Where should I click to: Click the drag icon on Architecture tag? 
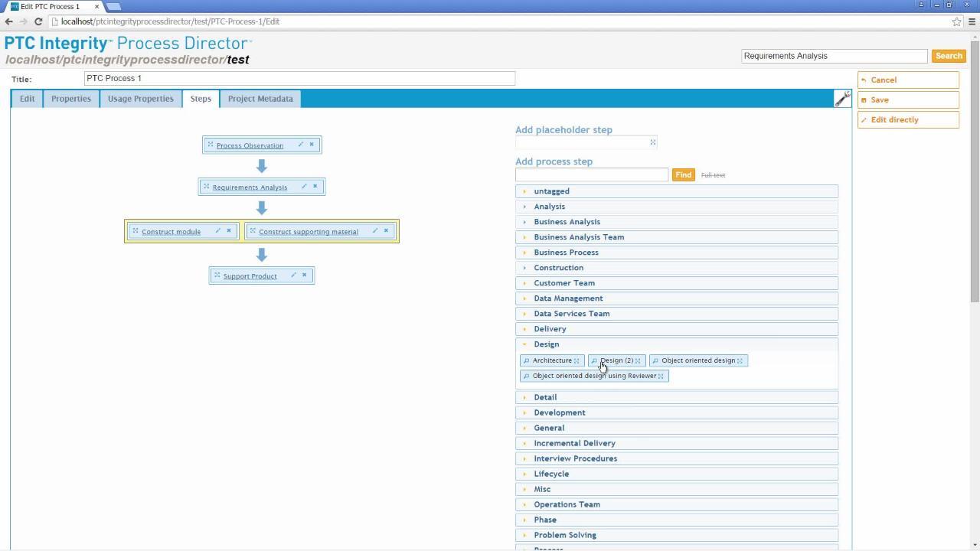pyautogui.click(x=577, y=360)
